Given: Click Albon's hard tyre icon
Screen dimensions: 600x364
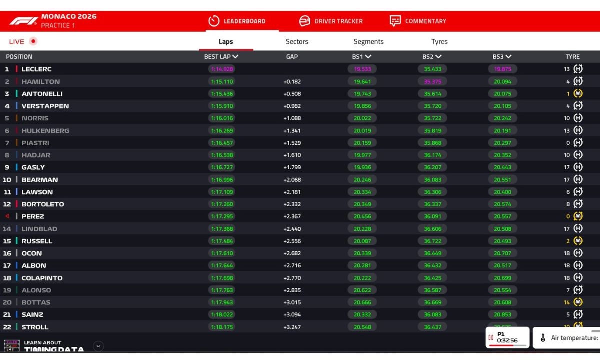Looking at the screenshot, I should coord(578,265).
